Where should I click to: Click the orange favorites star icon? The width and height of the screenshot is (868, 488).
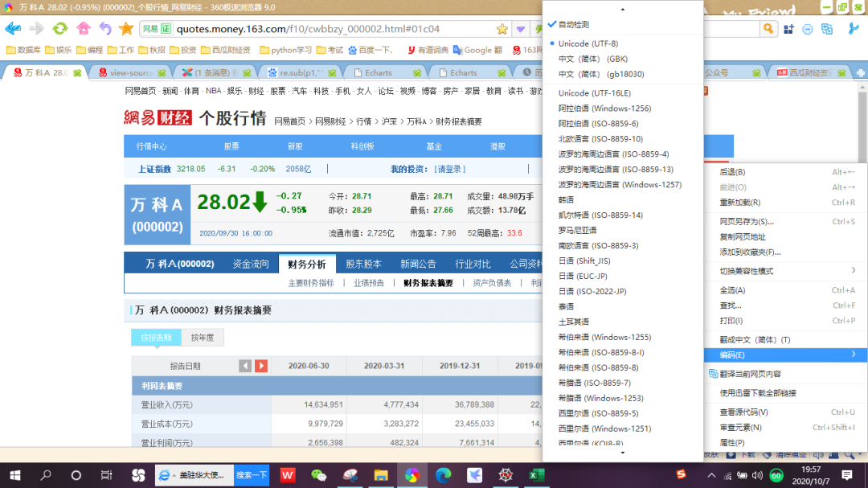(126, 28)
